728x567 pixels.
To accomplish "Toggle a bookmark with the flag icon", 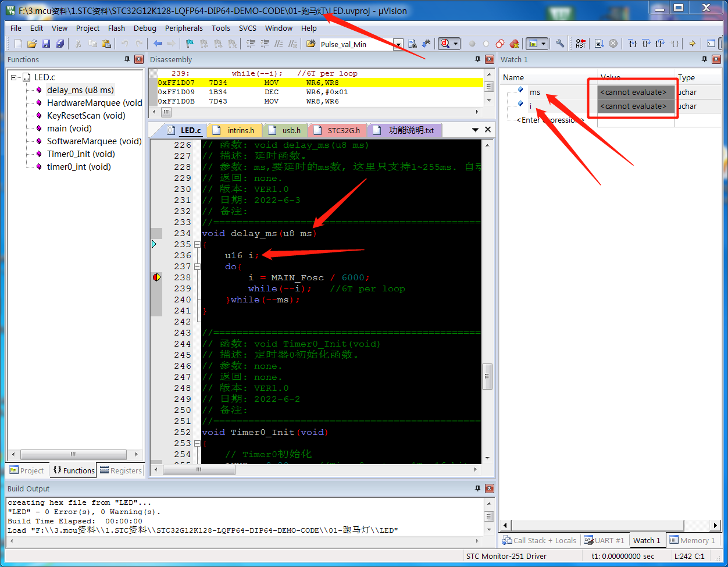I will point(190,44).
